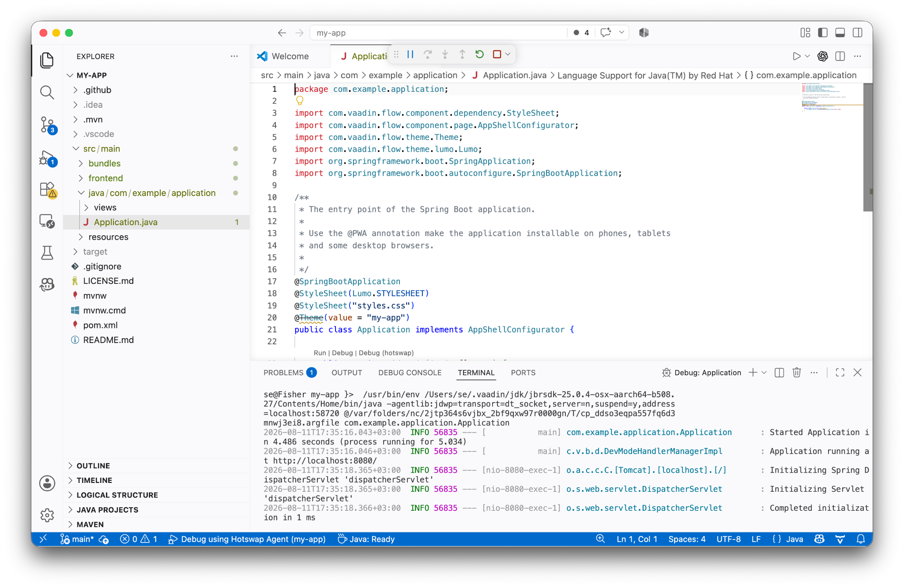The image size is (904, 588).
Task: Open the Testing flask icon view
Action: pyautogui.click(x=47, y=253)
